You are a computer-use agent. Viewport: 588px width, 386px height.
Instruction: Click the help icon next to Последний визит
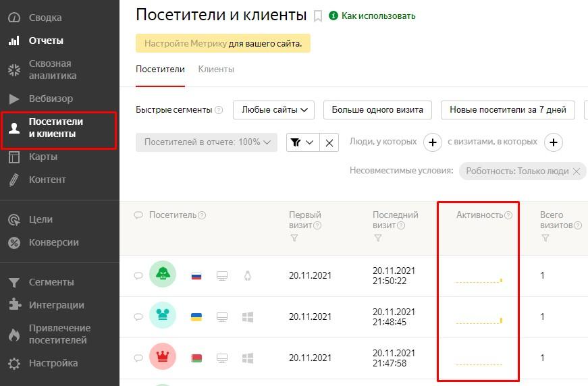tap(401, 225)
